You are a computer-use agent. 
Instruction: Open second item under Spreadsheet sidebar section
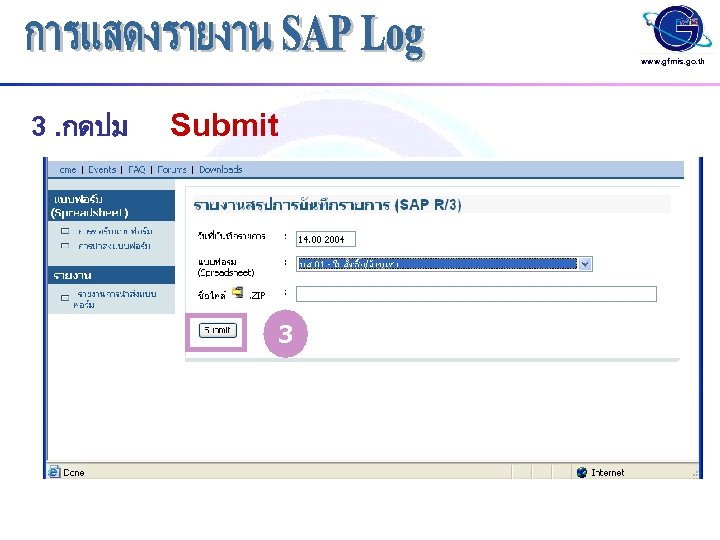tap(114, 246)
